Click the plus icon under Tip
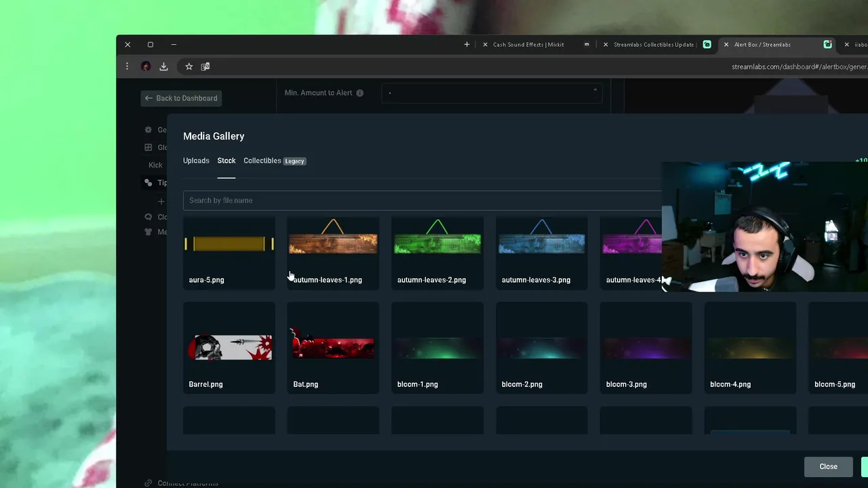This screenshot has width=868, height=488. [x=161, y=201]
